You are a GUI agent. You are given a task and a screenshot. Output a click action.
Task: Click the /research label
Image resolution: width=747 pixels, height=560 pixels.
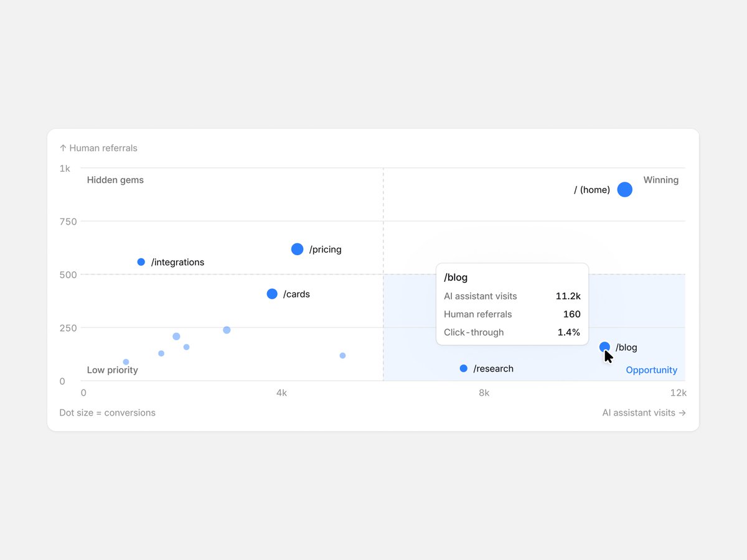click(494, 369)
